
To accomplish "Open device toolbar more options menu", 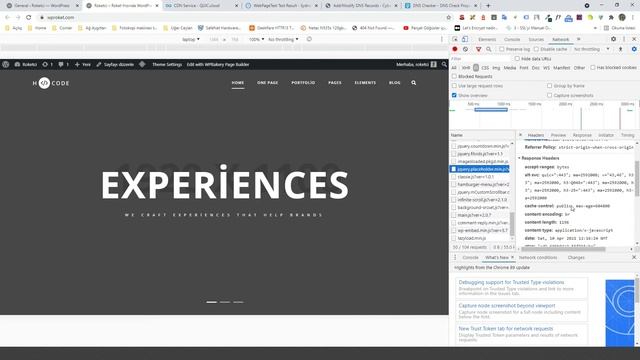I will click(x=442, y=39).
